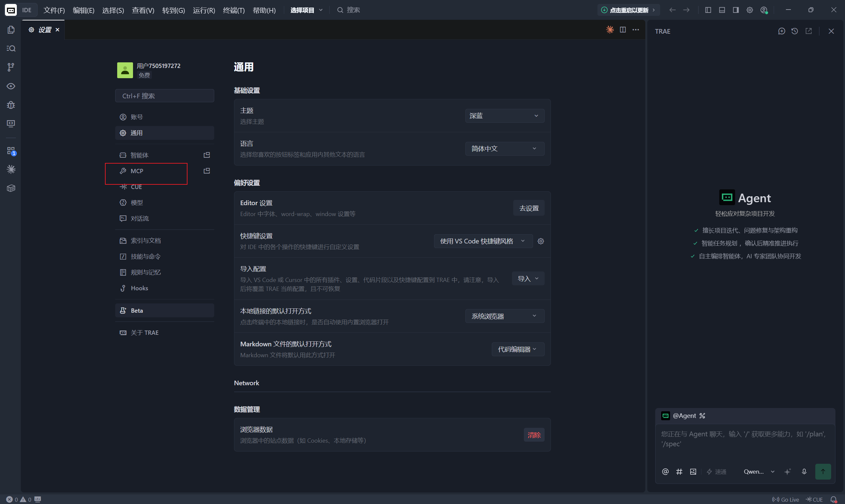Screen dimensions: 845x504
Task: Open the Source Control branch icon
Action: (x=11, y=67)
